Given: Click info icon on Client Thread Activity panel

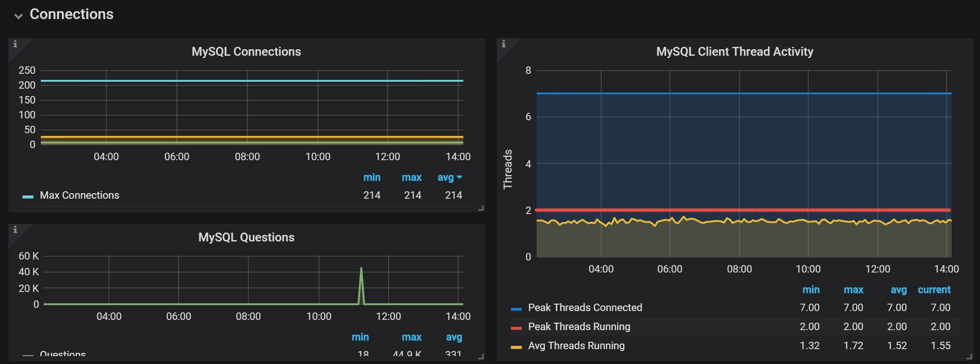Looking at the screenshot, I should click(504, 44).
